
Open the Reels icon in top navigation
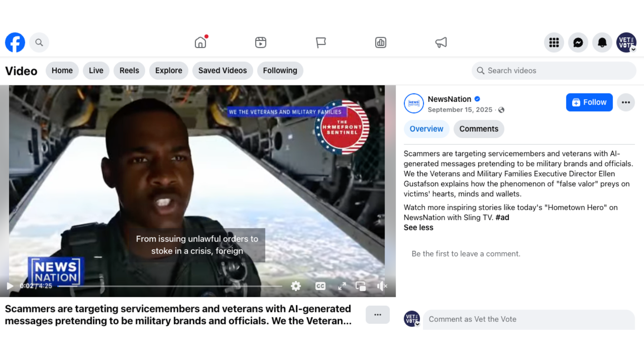[260, 42]
